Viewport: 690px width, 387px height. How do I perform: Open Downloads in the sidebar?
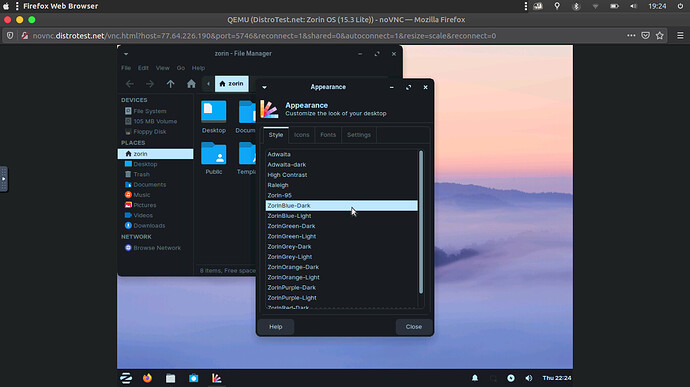pyautogui.click(x=155, y=225)
